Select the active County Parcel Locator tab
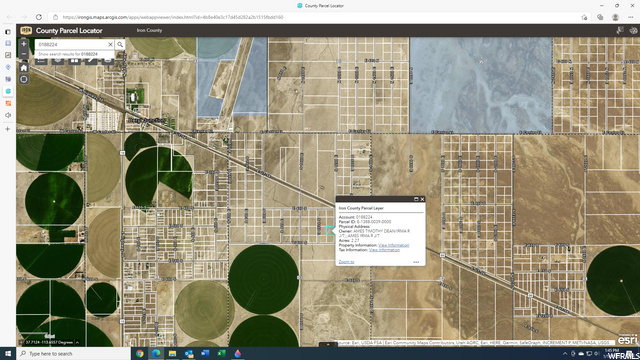Screen dimensions: 640x360 click(x=8, y=91)
